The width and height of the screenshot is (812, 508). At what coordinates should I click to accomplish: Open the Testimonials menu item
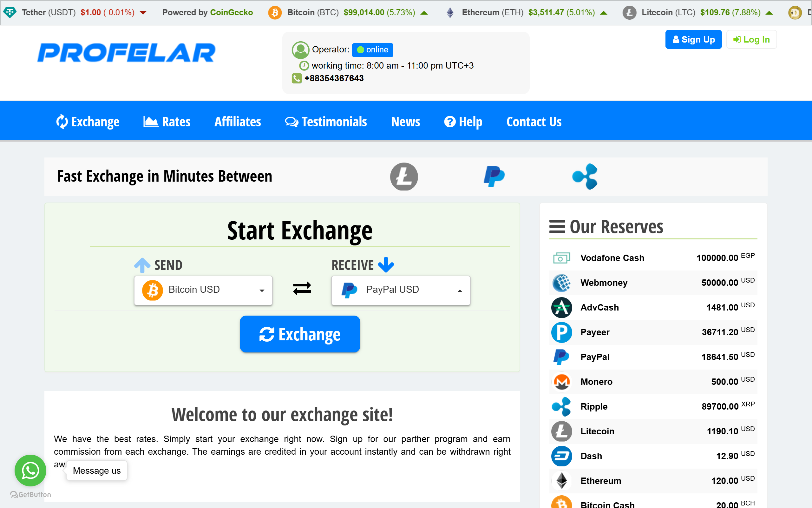(x=326, y=122)
